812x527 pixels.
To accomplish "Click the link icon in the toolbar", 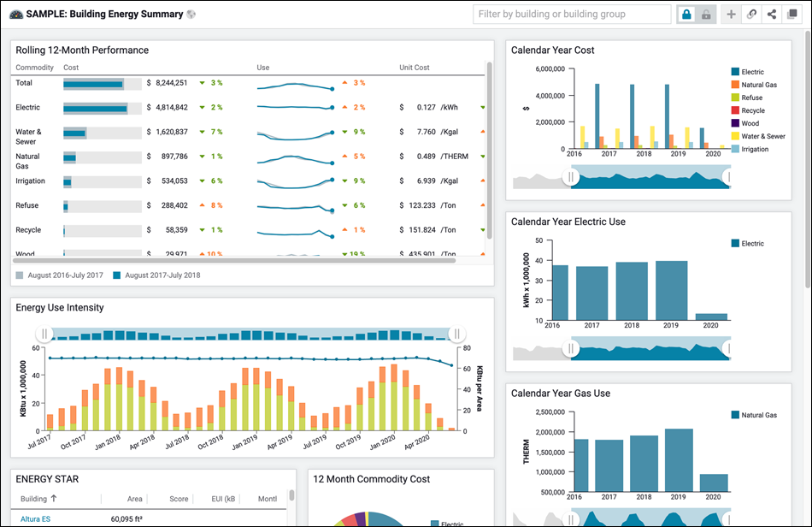I will click(x=750, y=14).
